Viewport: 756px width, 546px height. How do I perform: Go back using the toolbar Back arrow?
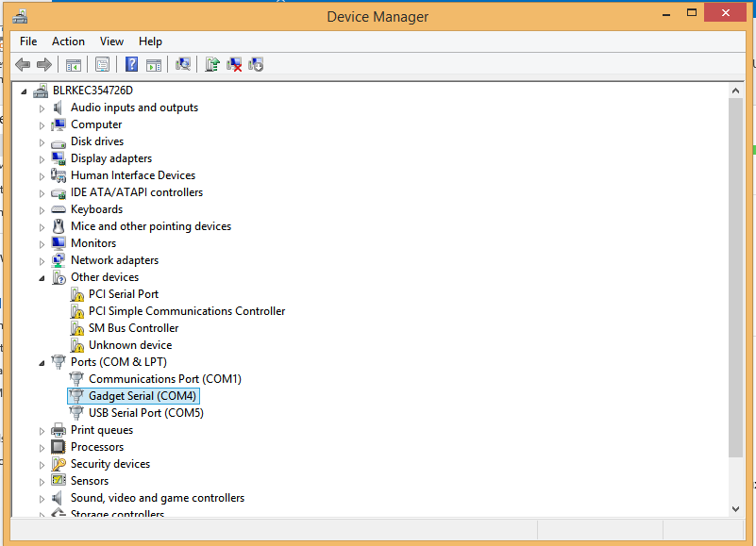click(23, 64)
